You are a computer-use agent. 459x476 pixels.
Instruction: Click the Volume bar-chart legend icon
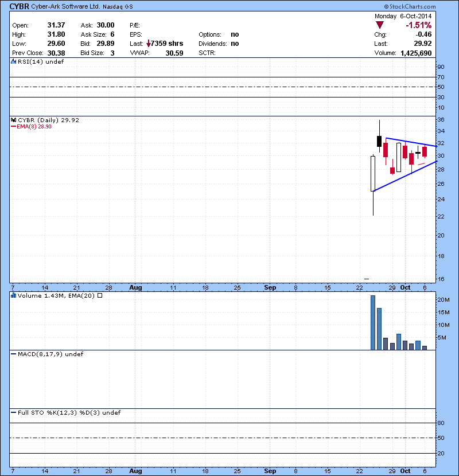(13, 295)
